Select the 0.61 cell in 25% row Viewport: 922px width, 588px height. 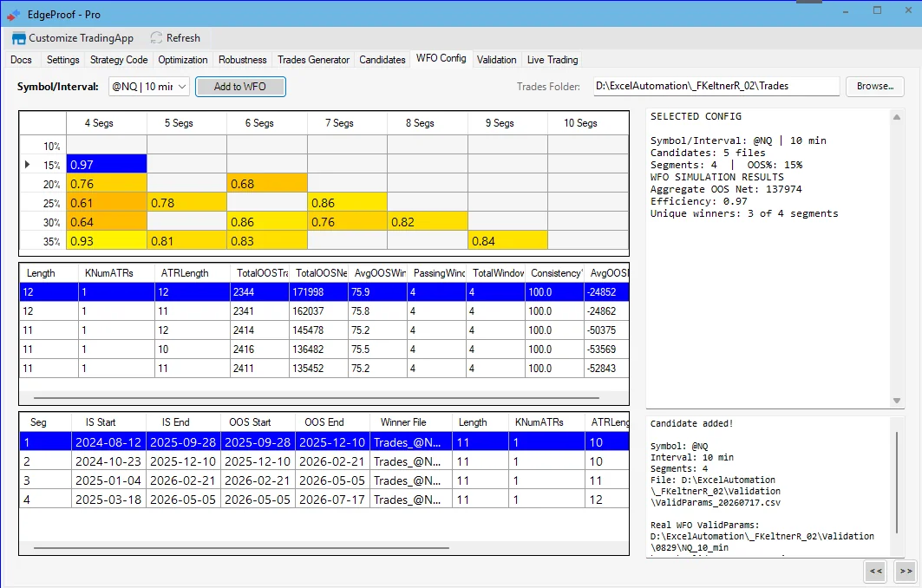click(107, 203)
